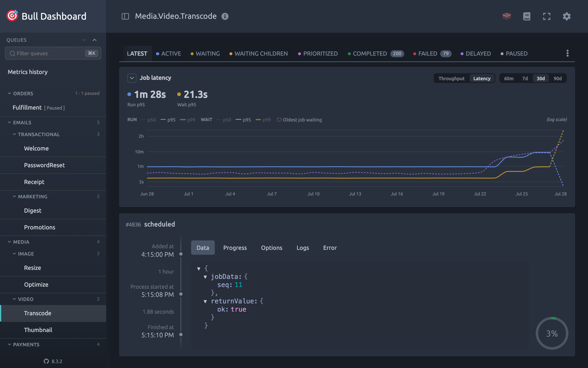
Task: Open the vertical three-dot tabs menu
Action: 568,53
